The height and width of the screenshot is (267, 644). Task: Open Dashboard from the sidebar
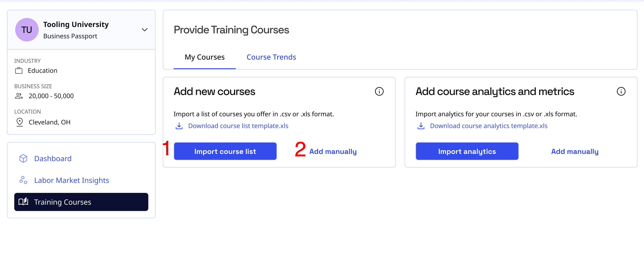[53, 159]
